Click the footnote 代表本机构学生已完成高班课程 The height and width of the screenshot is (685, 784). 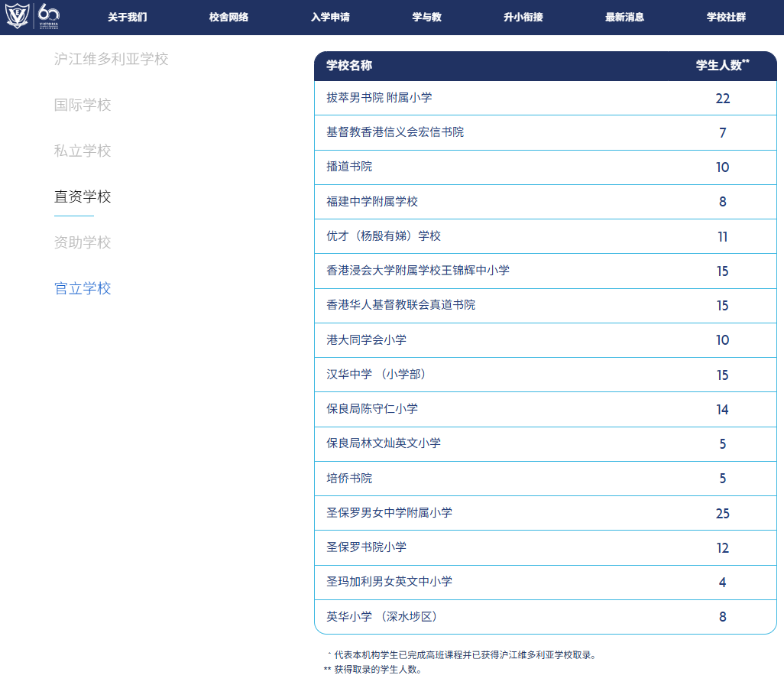(462, 655)
